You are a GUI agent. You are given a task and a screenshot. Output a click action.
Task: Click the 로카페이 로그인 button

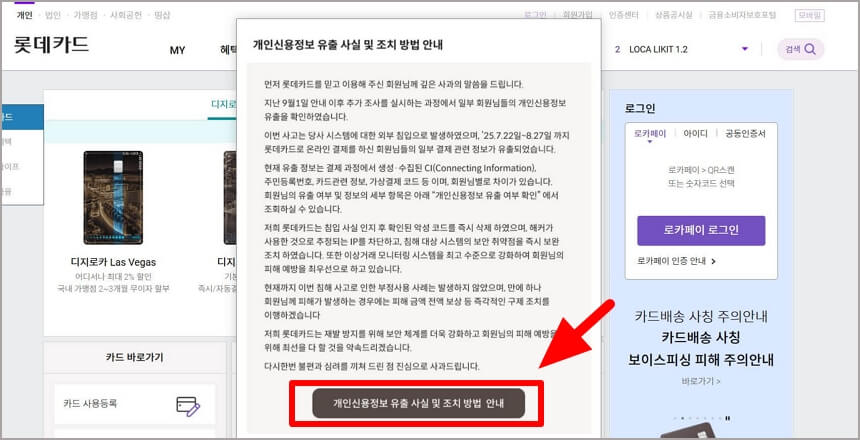[x=701, y=230]
